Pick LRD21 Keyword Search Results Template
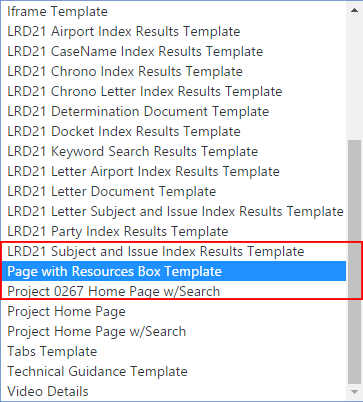The height and width of the screenshot is (402, 363). point(173,151)
